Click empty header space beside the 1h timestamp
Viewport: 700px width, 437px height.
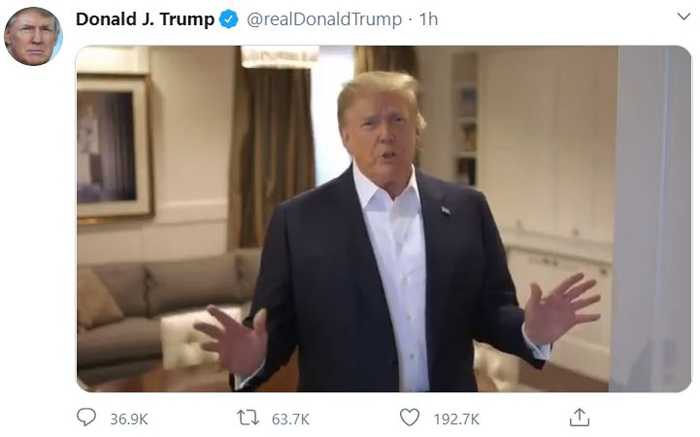coord(554,19)
